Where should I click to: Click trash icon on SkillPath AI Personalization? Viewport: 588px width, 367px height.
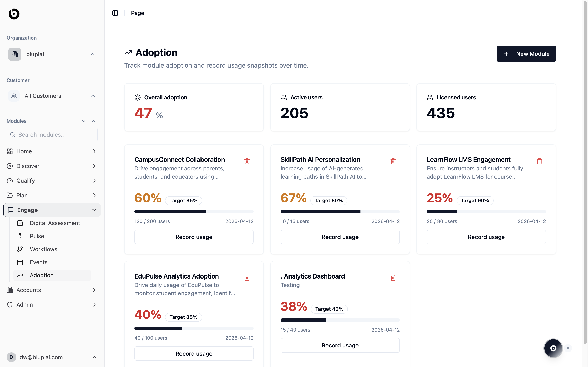tap(393, 161)
